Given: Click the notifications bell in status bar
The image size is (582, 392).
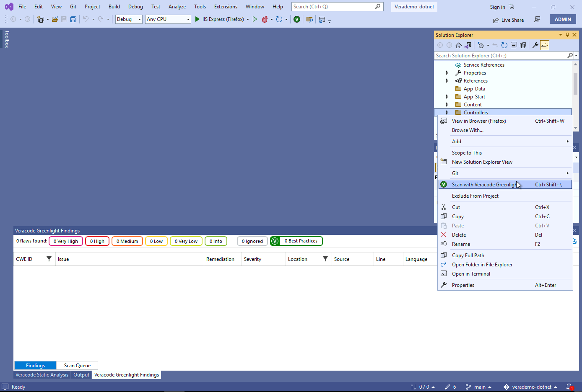Looking at the screenshot, I should tap(569, 387).
